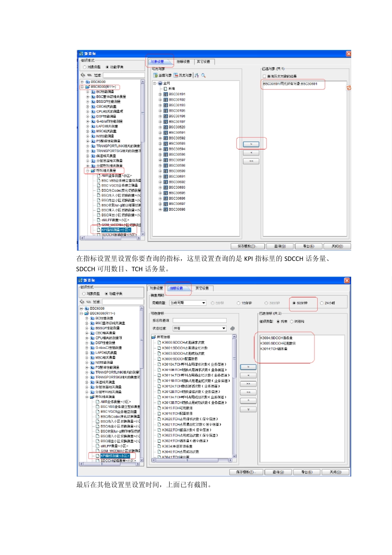Enable the 查询历史对象的结果 checkbox
392x555 pixels.
tap(264, 76)
